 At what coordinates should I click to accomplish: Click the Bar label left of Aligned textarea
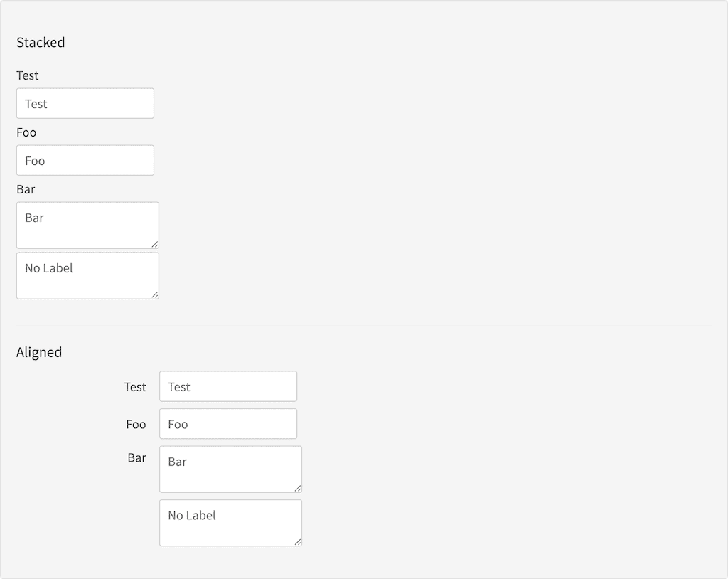click(136, 458)
